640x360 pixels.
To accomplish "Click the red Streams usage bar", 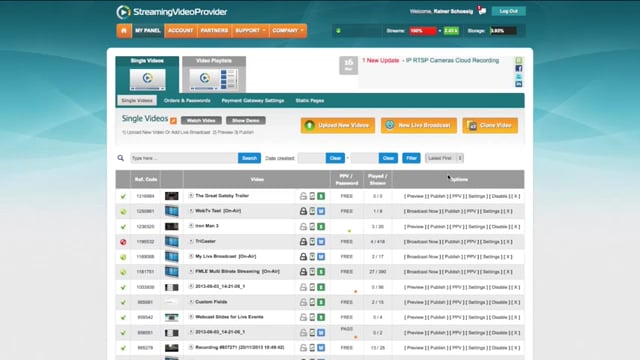I will coord(423,31).
